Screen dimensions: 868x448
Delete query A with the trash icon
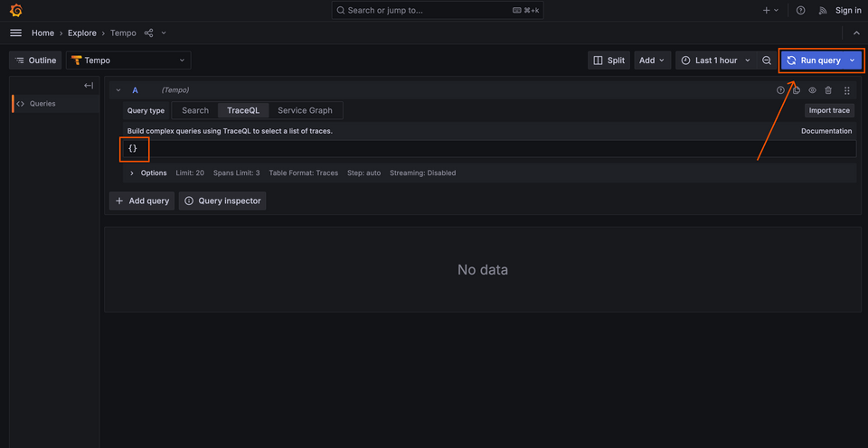coord(828,90)
